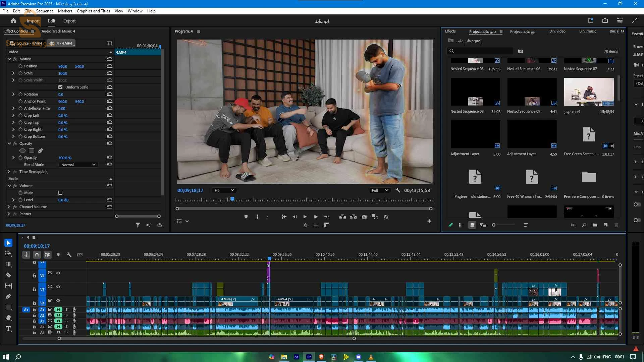
Task: Click Export Frame camera icon
Action: click(x=364, y=217)
